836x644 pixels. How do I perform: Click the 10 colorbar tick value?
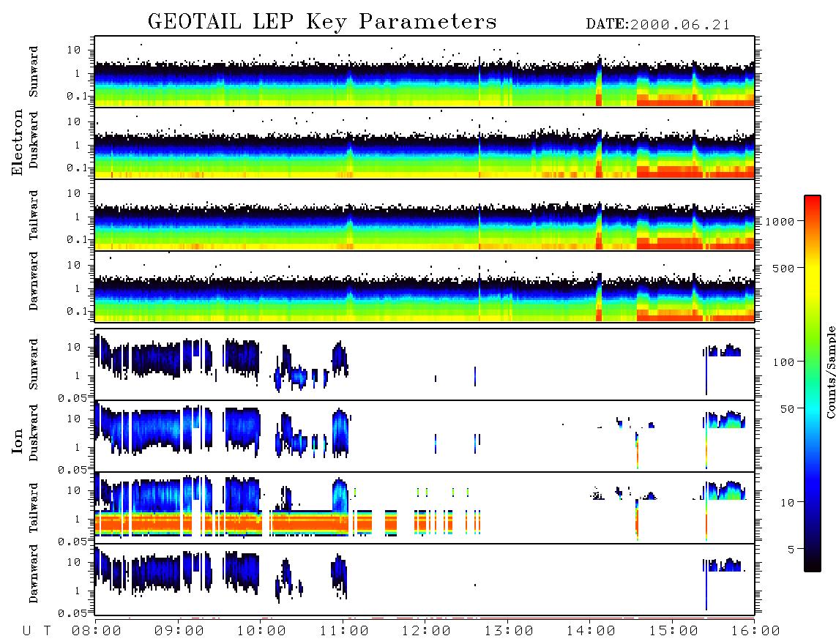(x=787, y=502)
